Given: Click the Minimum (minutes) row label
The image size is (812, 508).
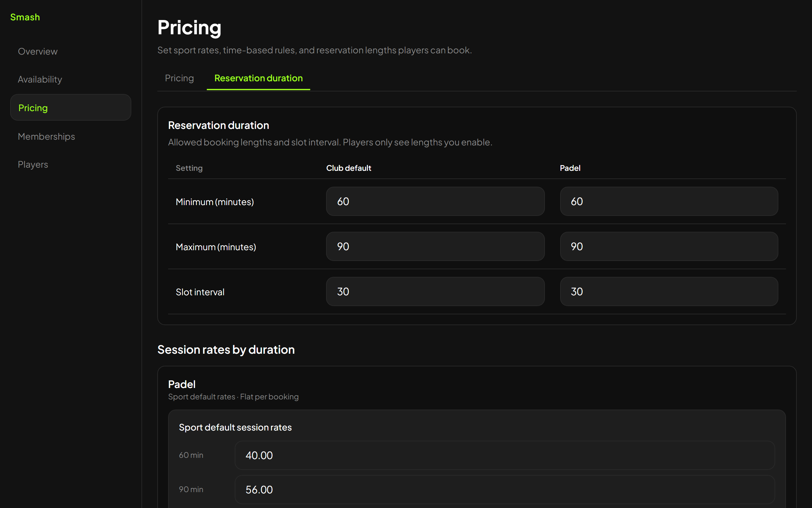Looking at the screenshot, I should pos(215,202).
